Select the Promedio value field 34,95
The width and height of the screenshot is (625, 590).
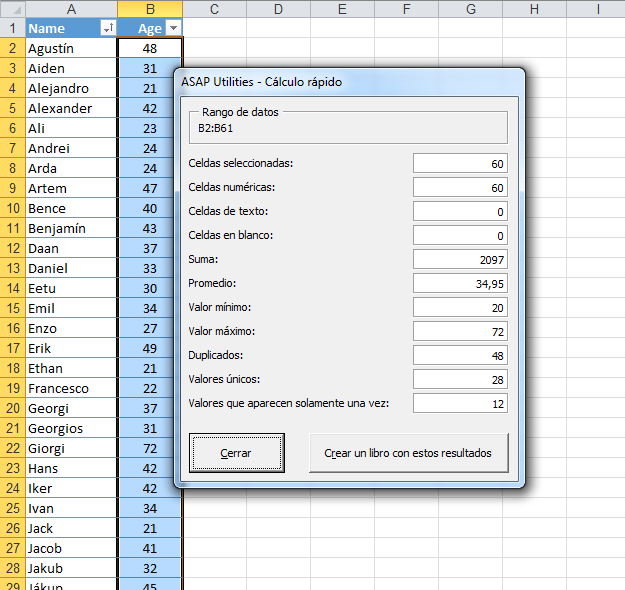[x=460, y=283]
